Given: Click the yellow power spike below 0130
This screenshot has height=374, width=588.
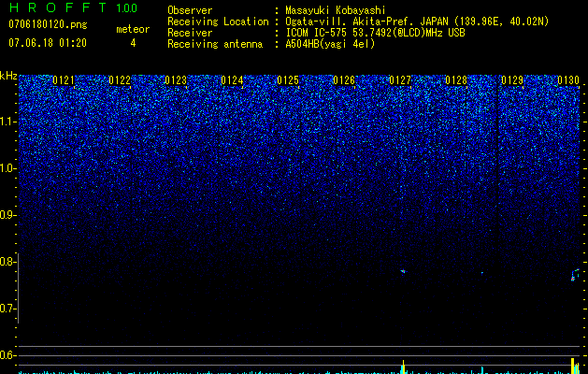Looking at the screenshot, I should tap(575, 366).
